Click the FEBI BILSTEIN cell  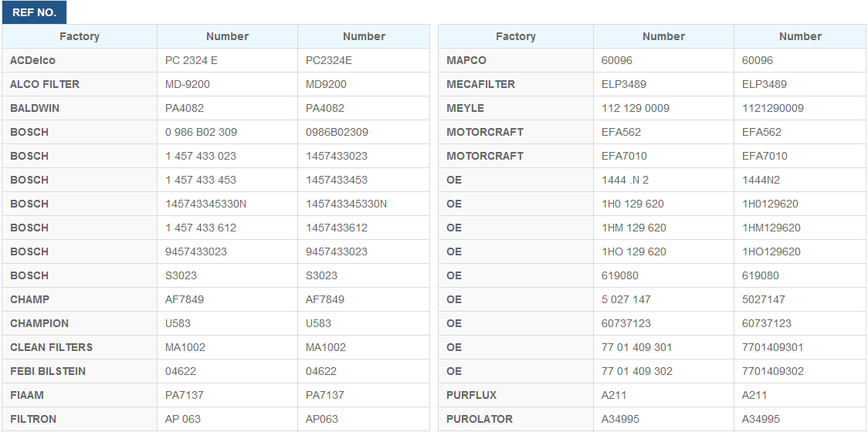tap(48, 371)
